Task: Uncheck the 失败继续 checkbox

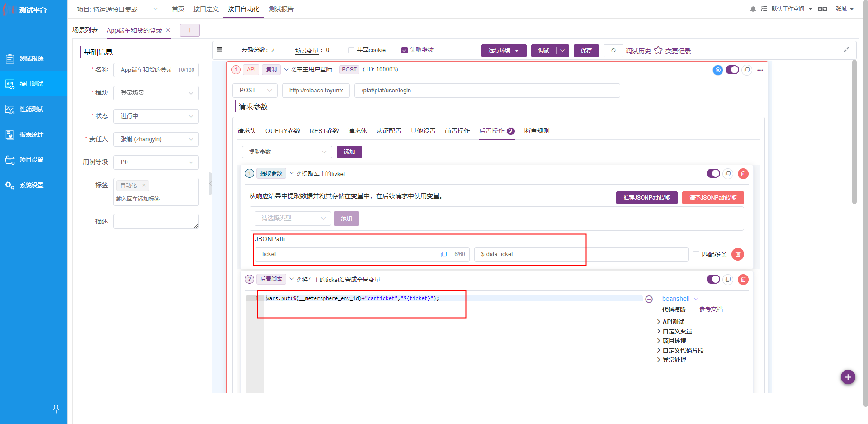Action: [405, 50]
